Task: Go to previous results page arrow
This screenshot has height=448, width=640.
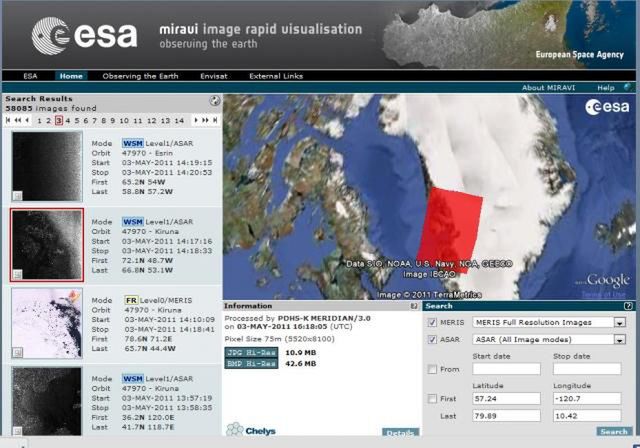Action: click(x=27, y=120)
